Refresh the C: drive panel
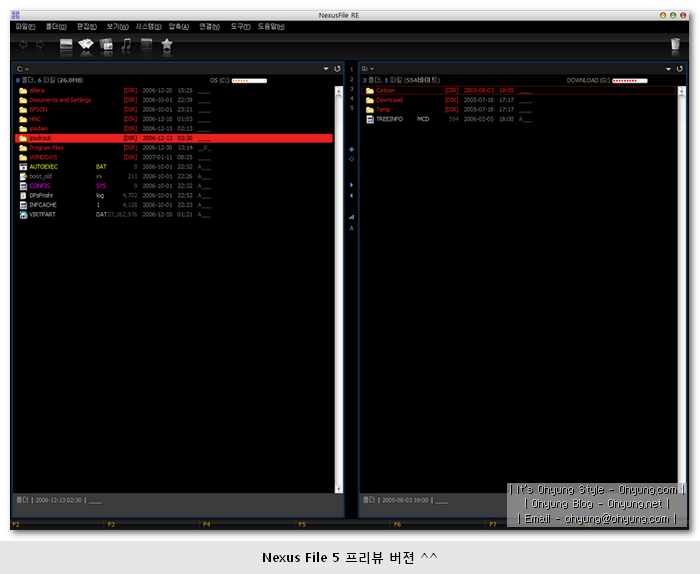 tap(337, 69)
